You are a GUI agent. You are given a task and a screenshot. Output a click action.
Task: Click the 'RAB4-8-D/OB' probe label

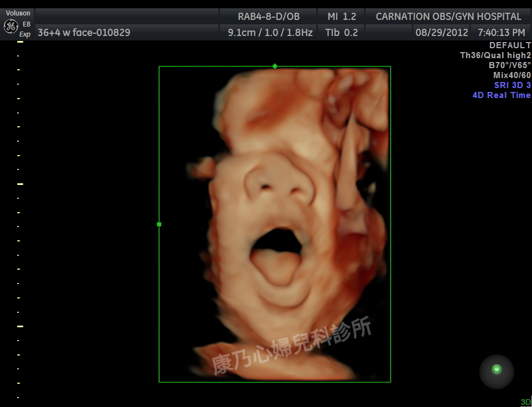[269, 17]
